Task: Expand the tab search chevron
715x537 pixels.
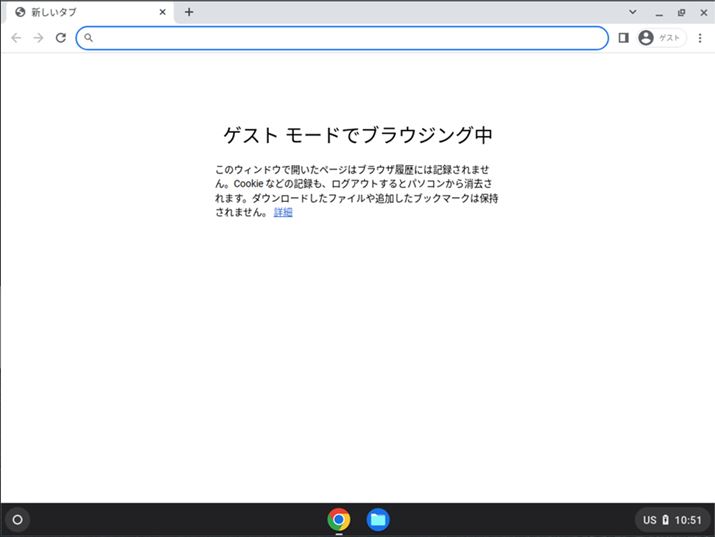Action: point(633,12)
